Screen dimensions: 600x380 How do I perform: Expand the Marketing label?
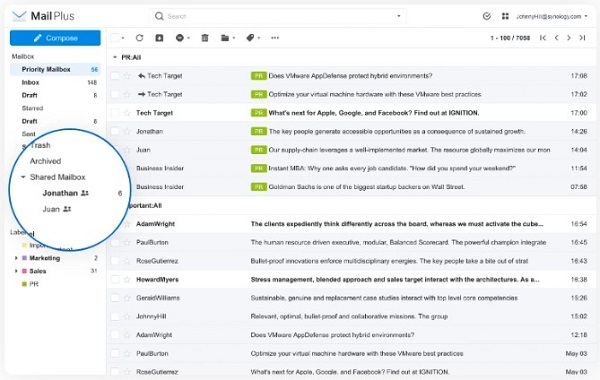(x=16, y=258)
